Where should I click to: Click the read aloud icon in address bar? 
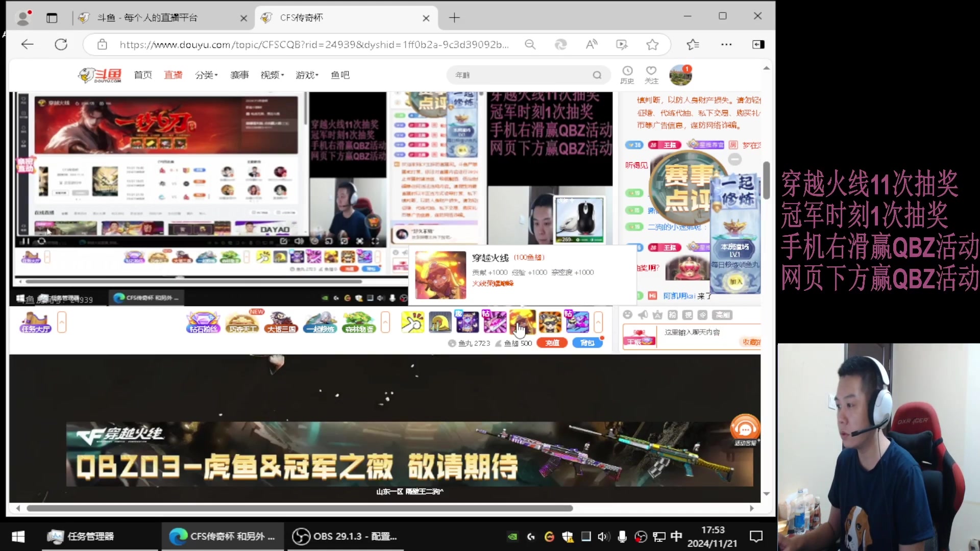[592, 44]
